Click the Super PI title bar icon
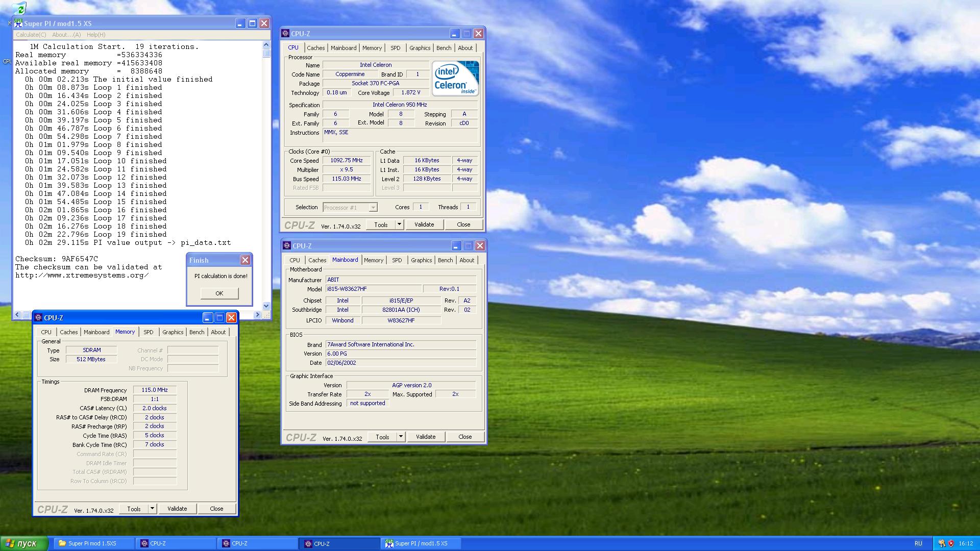The image size is (980, 551). tap(18, 23)
